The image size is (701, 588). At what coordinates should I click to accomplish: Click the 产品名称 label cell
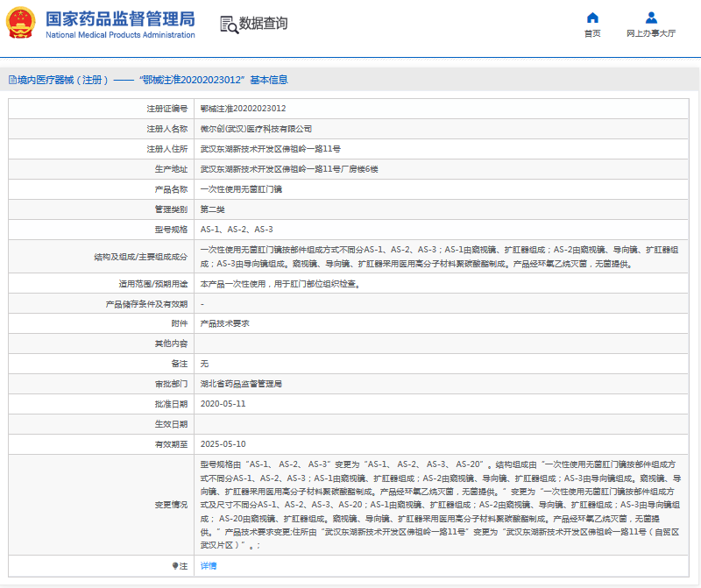[101, 189]
